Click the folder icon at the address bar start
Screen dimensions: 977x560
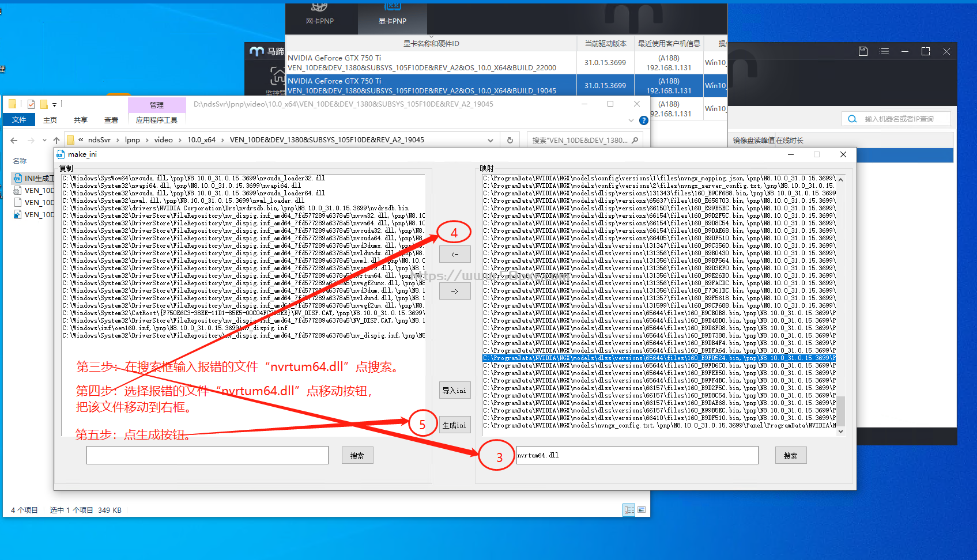click(x=70, y=140)
